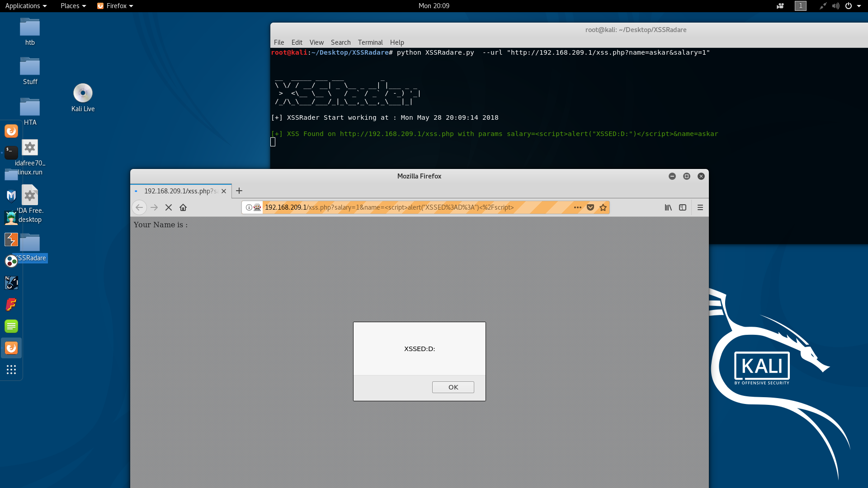Open Firefox library icon

[x=668, y=207]
